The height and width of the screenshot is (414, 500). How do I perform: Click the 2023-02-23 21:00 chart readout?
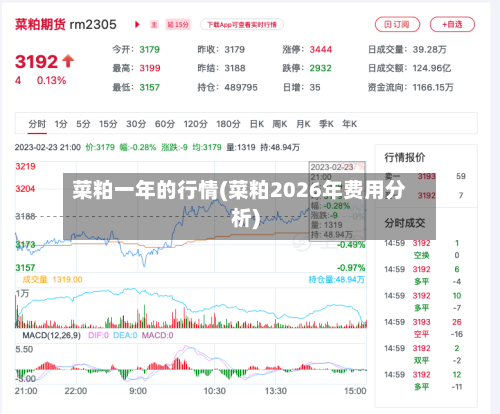click(48, 147)
